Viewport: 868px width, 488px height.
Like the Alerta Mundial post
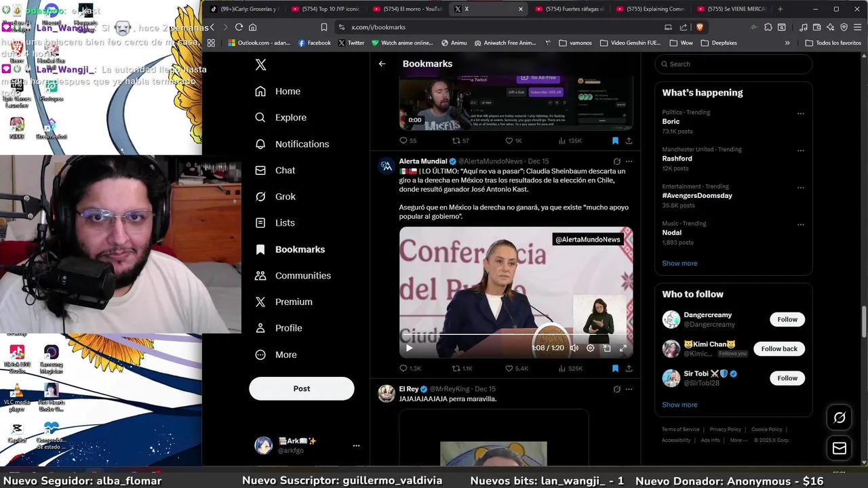516,368
